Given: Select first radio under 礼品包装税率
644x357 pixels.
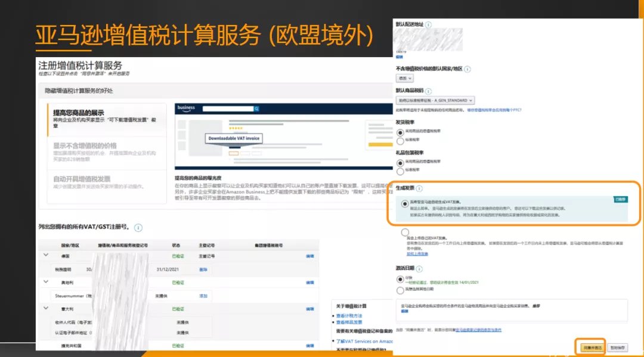Looking at the screenshot, I should [x=400, y=163].
